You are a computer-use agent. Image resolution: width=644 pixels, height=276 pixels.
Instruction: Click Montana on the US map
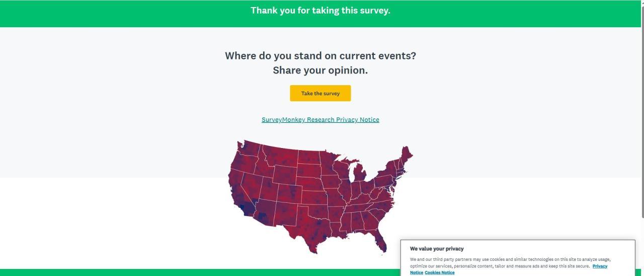tap(277, 156)
